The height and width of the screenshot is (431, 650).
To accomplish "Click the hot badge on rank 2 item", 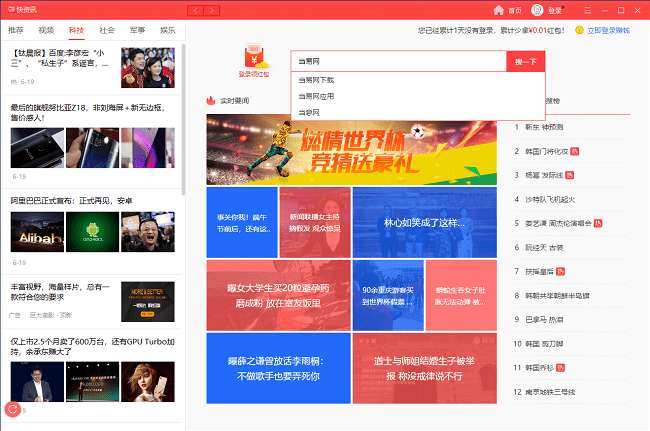I will coord(575,151).
